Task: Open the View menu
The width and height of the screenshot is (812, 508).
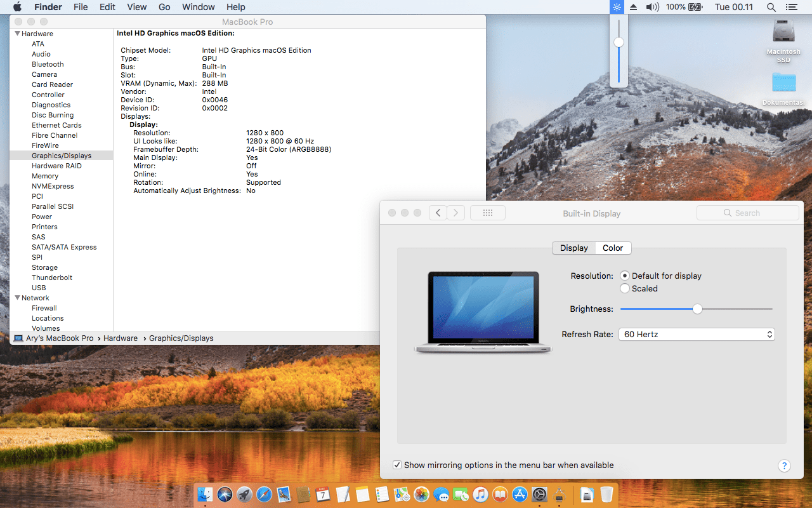Action: tap(137, 7)
